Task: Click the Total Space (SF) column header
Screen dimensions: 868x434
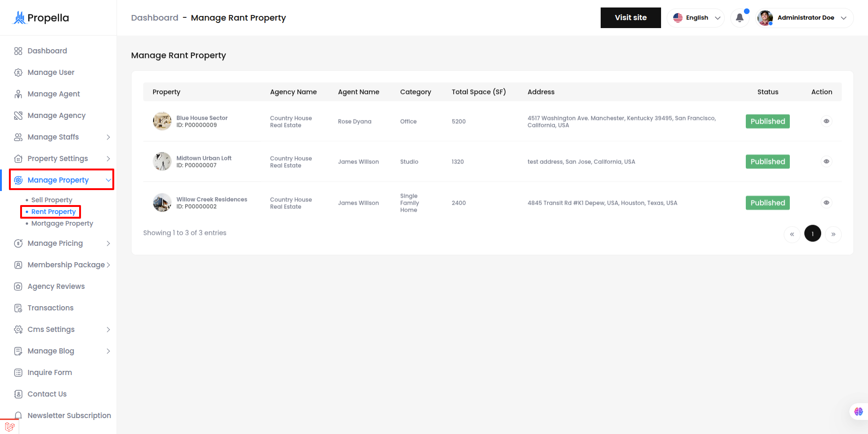Action: coord(478,92)
